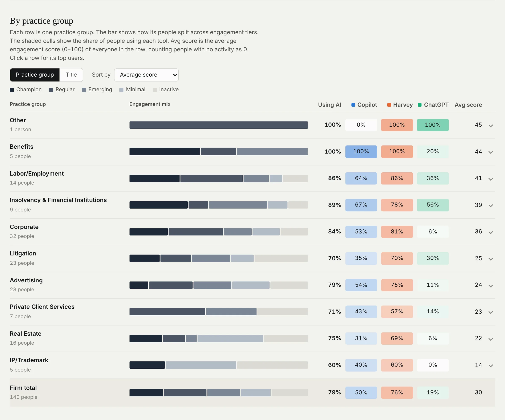Click the Emerging legend swatch
Image resolution: width=505 pixels, height=420 pixels.
(x=84, y=90)
